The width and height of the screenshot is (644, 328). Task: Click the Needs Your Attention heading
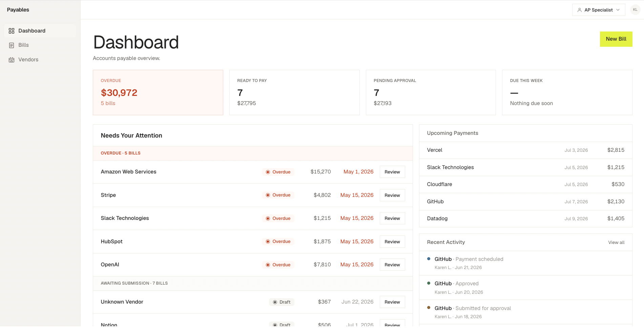[x=131, y=136]
